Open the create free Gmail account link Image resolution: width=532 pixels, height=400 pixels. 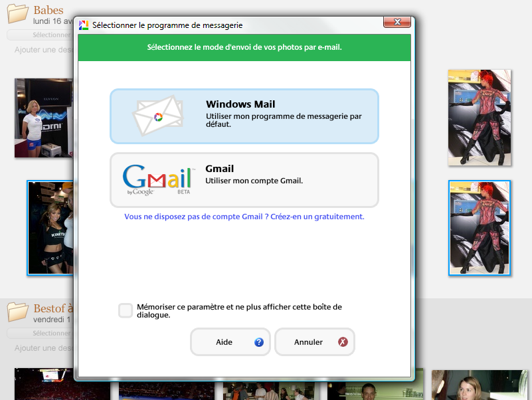(244, 217)
